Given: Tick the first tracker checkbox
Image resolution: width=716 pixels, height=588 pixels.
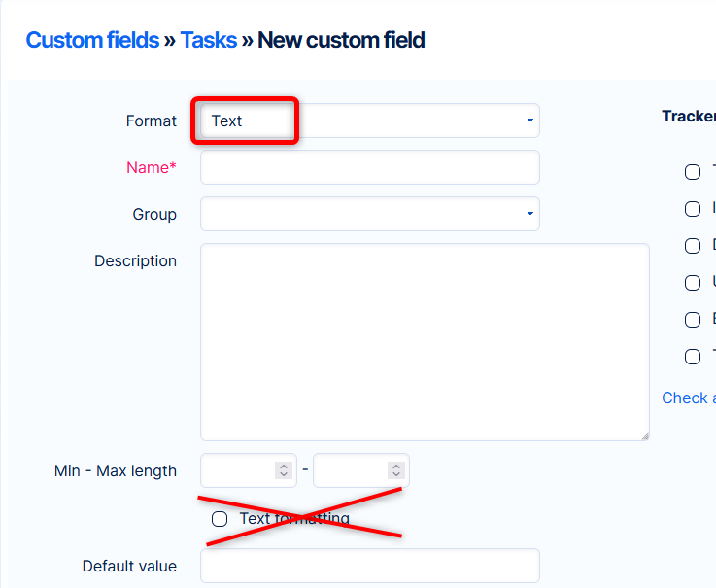Looking at the screenshot, I should 693,172.
